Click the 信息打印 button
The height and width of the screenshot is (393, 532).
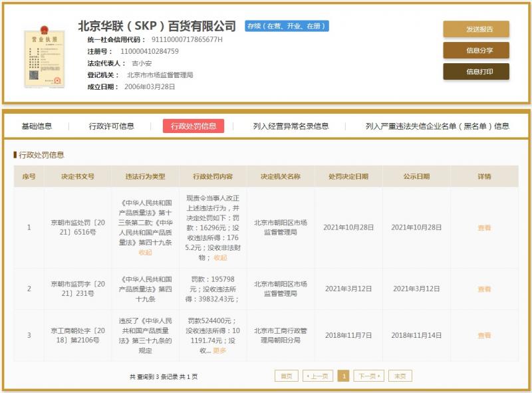coord(476,72)
